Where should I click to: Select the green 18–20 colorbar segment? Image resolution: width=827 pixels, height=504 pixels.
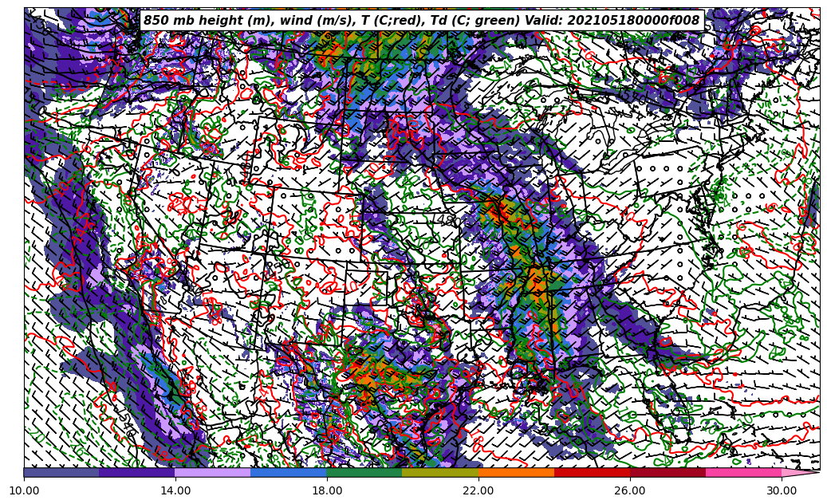tap(364, 472)
